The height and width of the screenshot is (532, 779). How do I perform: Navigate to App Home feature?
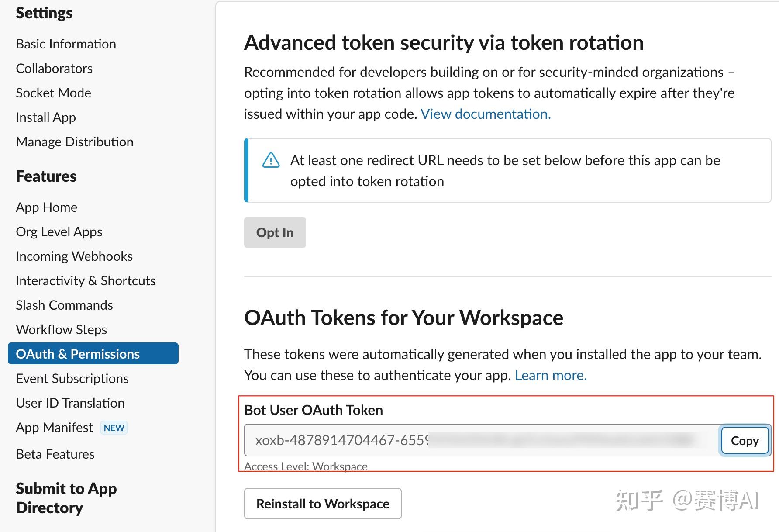point(47,207)
